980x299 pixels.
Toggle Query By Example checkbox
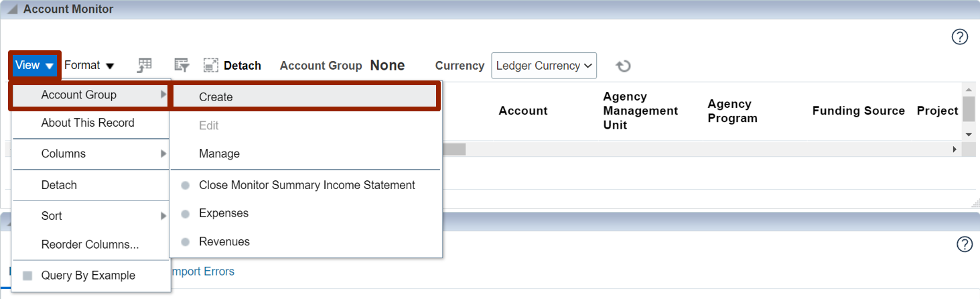pos(27,276)
